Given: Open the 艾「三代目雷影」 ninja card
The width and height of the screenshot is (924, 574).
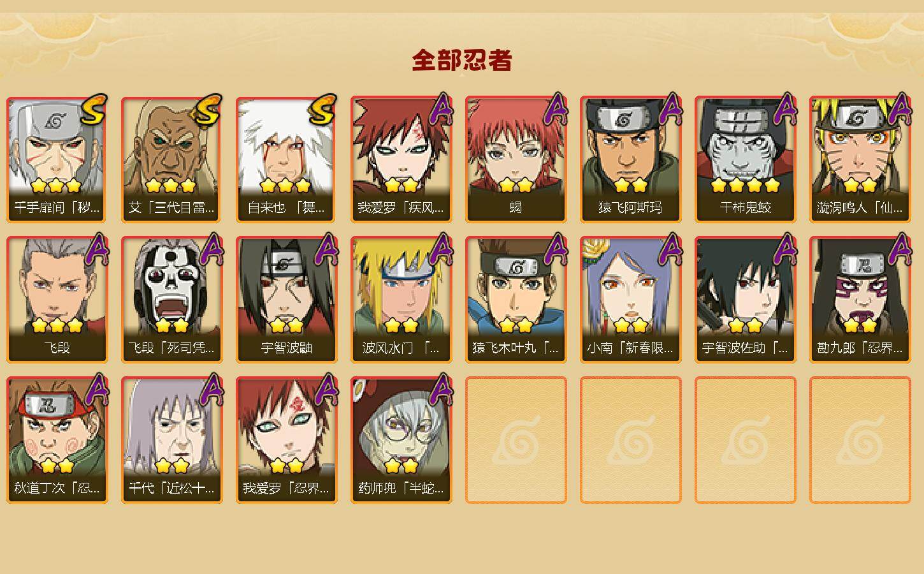Looking at the screenshot, I should pyautogui.click(x=172, y=159).
